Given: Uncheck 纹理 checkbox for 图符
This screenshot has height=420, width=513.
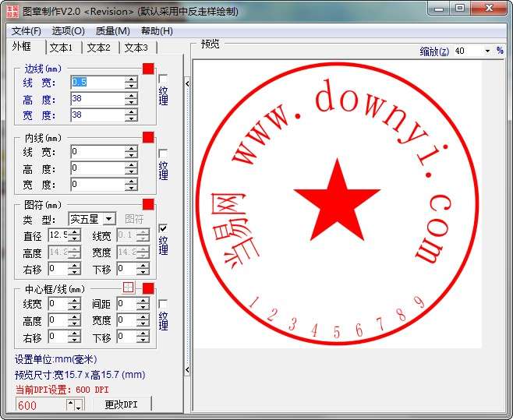Looking at the screenshot, I should (163, 228).
